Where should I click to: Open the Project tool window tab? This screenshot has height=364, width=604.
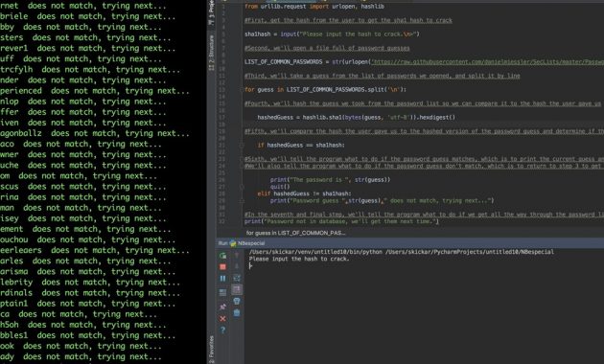pyautogui.click(x=211, y=12)
